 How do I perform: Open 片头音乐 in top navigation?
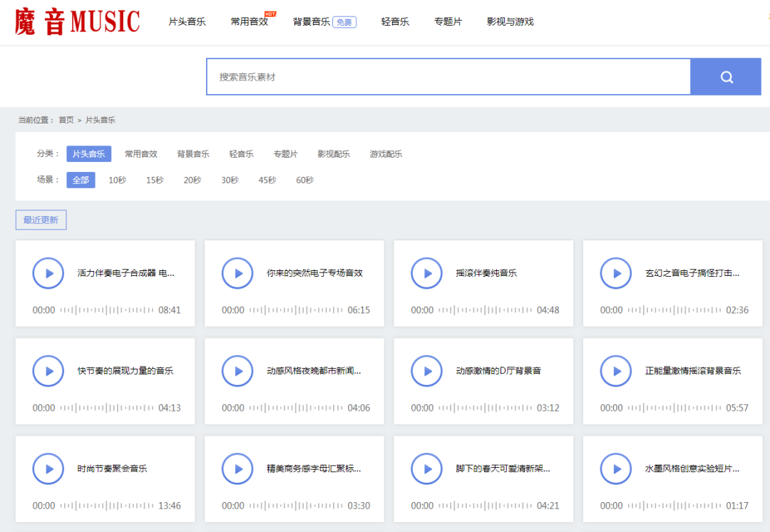point(187,21)
